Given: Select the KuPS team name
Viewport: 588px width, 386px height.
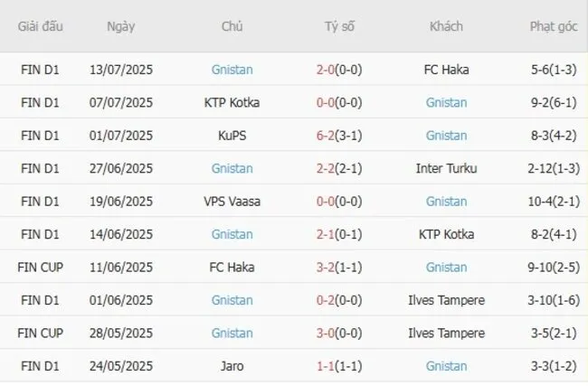Looking at the screenshot, I should click(232, 136).
